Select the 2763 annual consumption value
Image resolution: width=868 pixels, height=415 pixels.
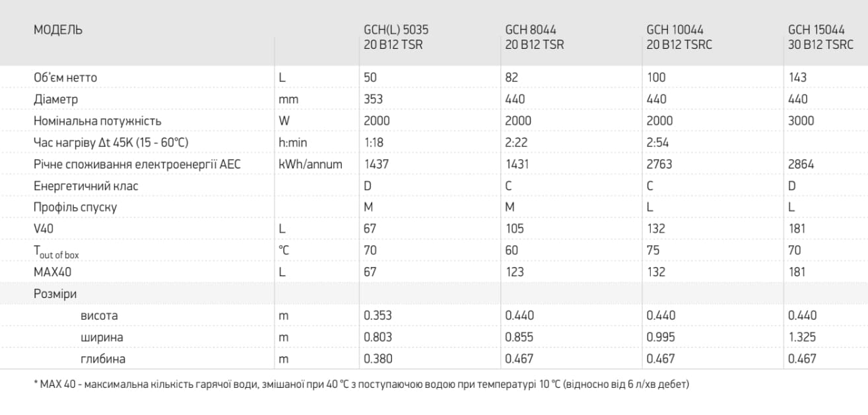(x=659, y=165)
